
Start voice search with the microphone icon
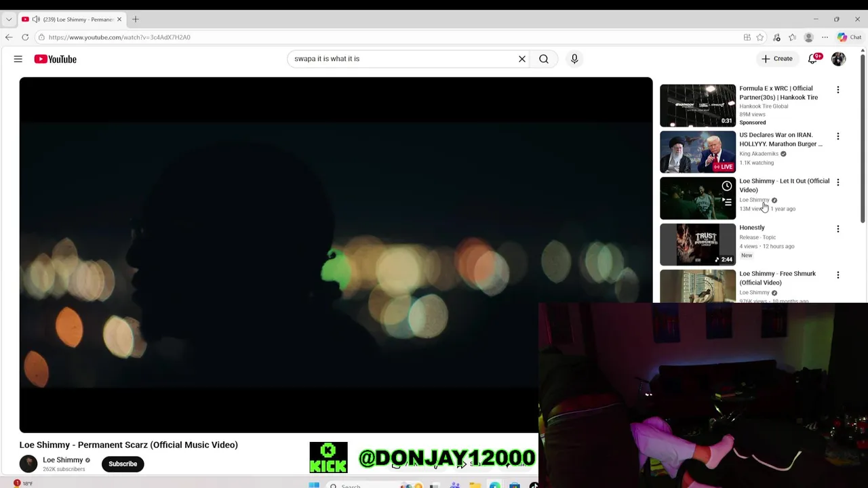click(574, 59)
